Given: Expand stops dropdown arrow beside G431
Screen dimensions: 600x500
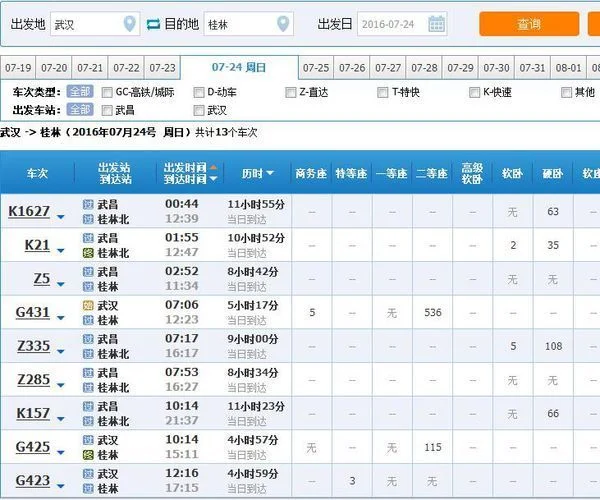Looking at the screenshot, I should [60, 318].
